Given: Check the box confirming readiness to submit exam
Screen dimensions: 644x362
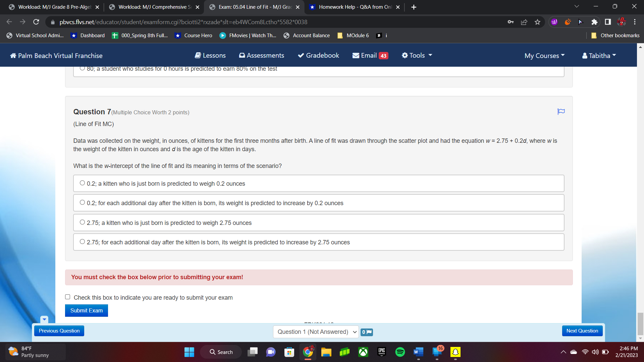Looking at the screenshot, I should point(67,297).
